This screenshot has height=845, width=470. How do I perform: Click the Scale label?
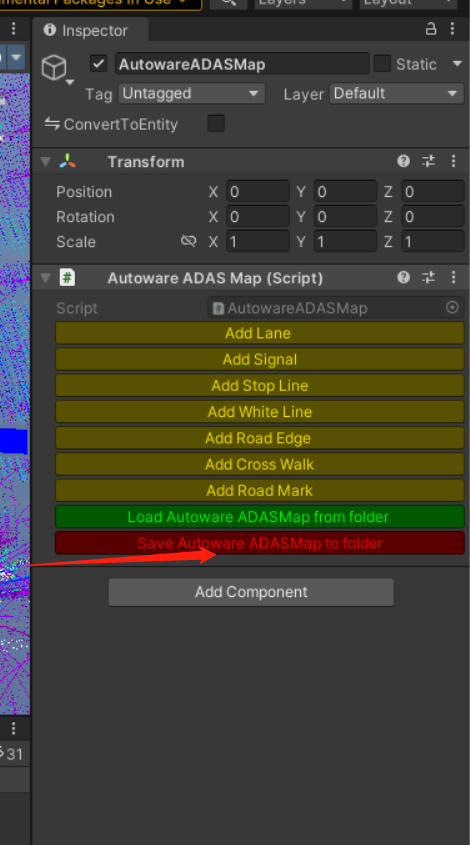pos(75,241)
